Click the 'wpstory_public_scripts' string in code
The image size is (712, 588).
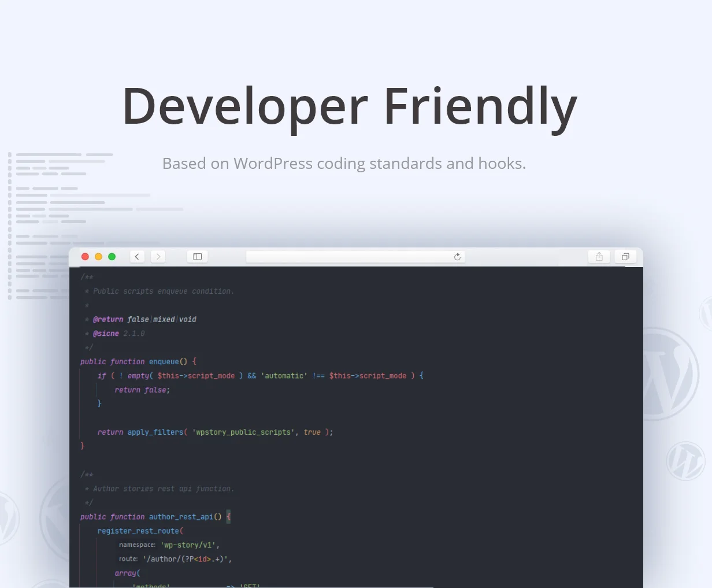[x=241, y=432]
